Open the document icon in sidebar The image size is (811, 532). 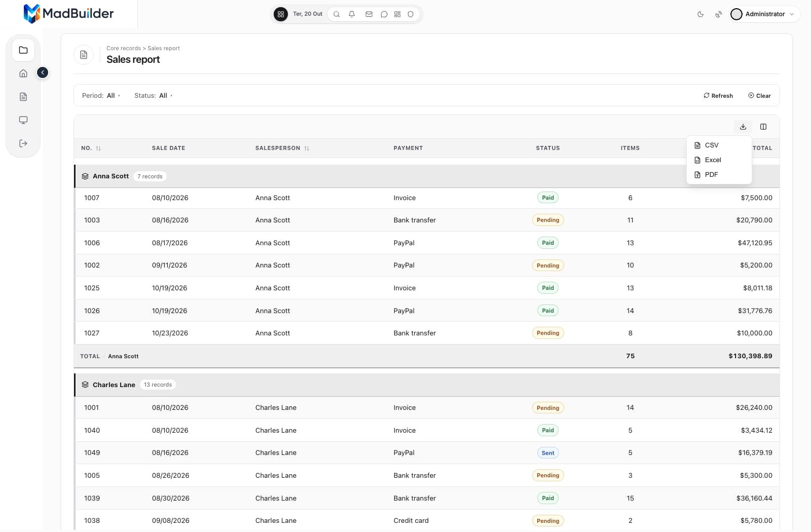click(23, 97)
